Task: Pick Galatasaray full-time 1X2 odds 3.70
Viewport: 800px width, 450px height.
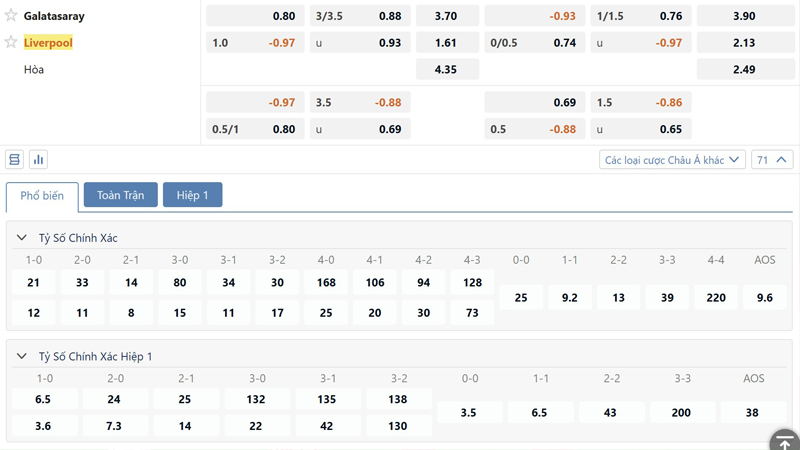Action: (447, 16)
